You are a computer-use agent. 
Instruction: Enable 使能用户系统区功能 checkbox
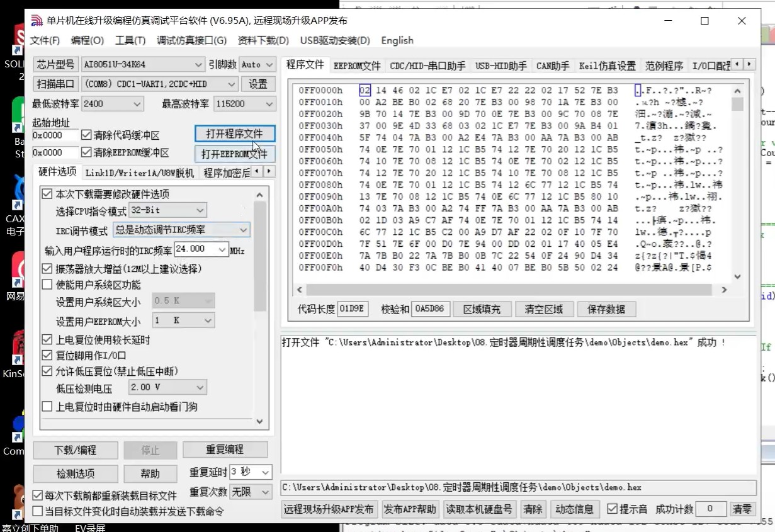click(x=47, y=285)
